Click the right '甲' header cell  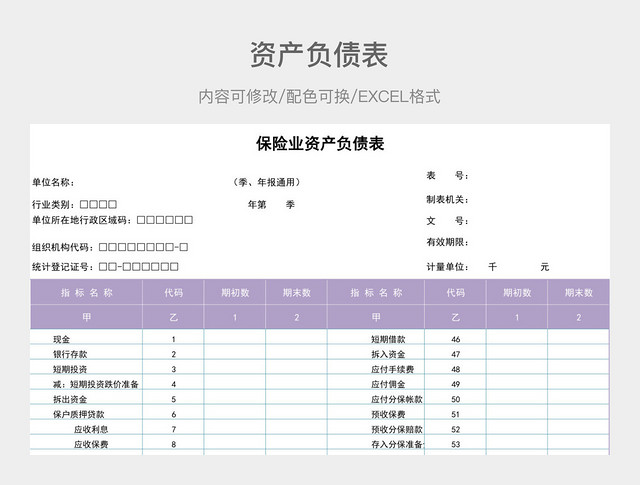pyautogui.click(x=376, y=317)
